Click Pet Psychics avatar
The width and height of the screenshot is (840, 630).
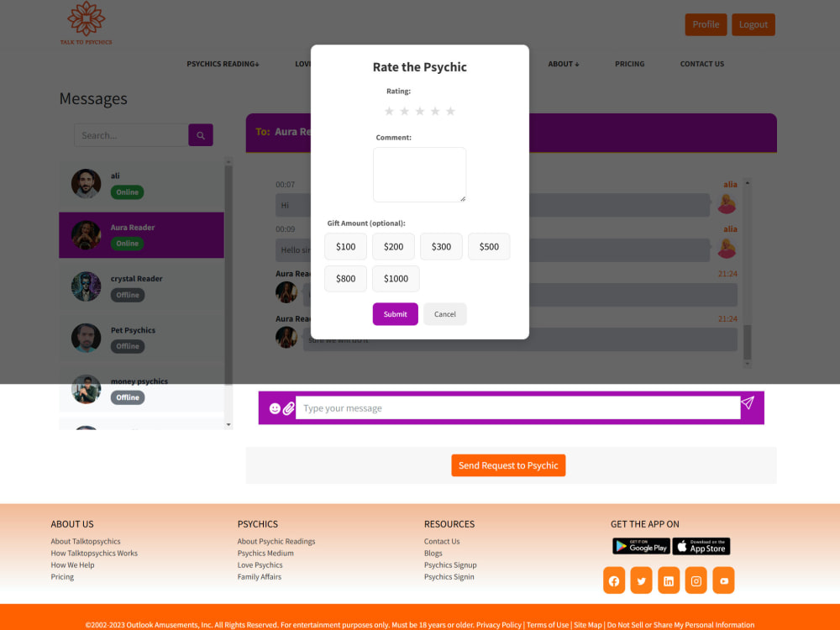87,338
